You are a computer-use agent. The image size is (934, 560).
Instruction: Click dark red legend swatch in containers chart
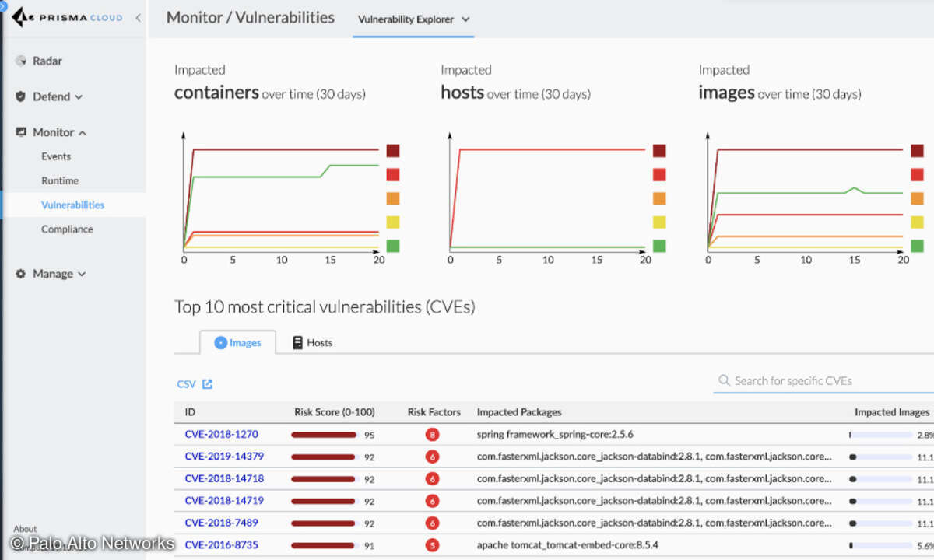[x=392, y=151]
